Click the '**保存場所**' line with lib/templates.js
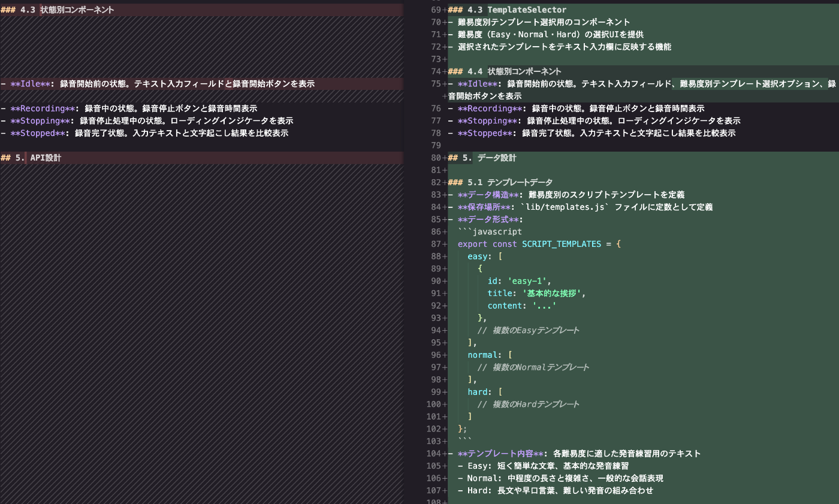 tap(580, 207)
